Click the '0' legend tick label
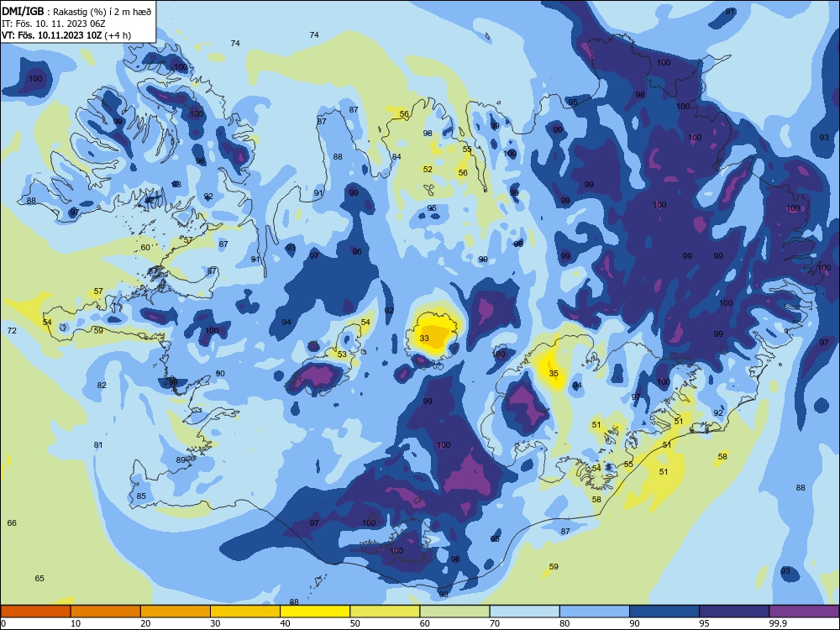The image size is (840, 630). click(3, 623)
